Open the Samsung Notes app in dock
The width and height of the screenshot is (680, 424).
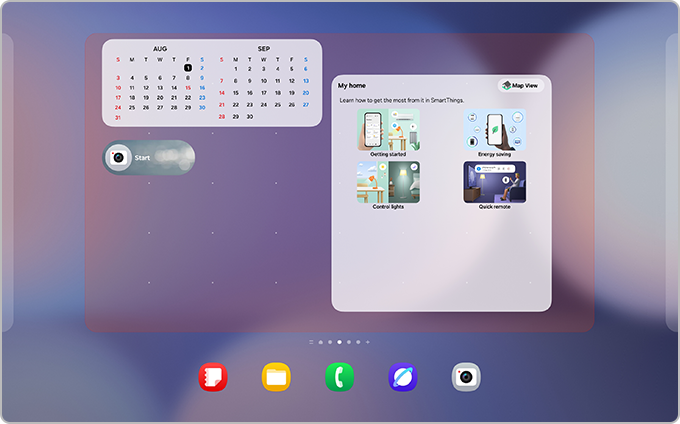213,376
